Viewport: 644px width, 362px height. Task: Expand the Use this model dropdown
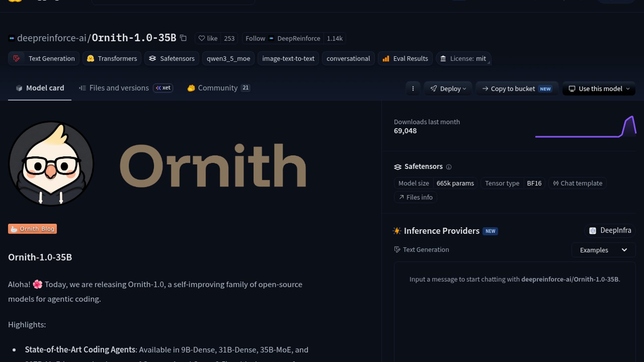tap(599, 88)
